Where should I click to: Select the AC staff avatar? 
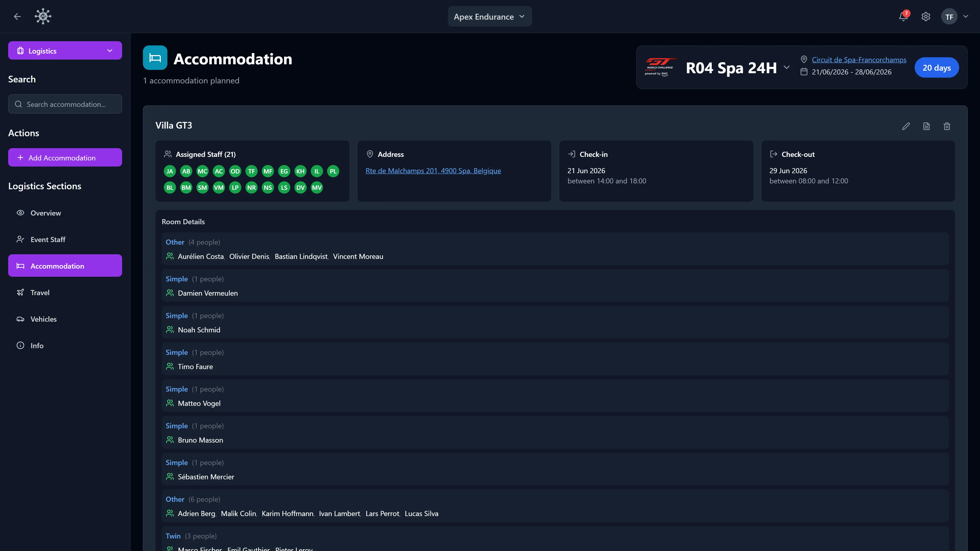(219, 171)
